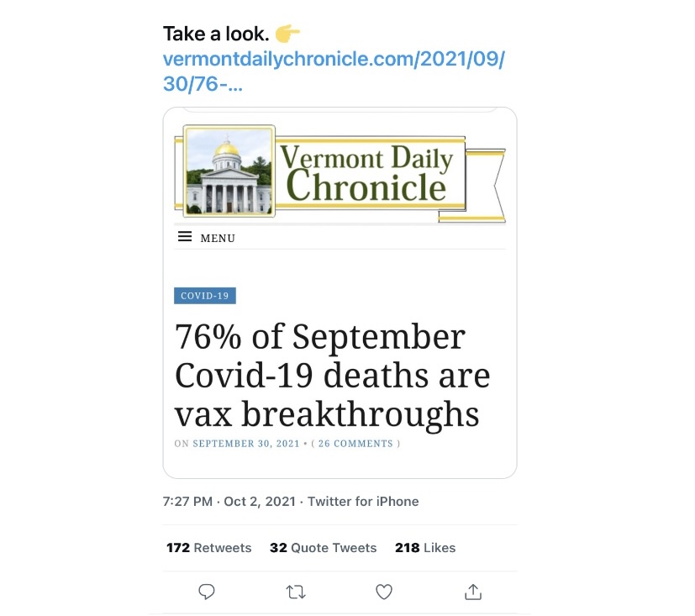Image resolution: width=695 pixels, height=616 pixels.
Task: View the 32 Quote Tweets list
Action: pos(323,548)
